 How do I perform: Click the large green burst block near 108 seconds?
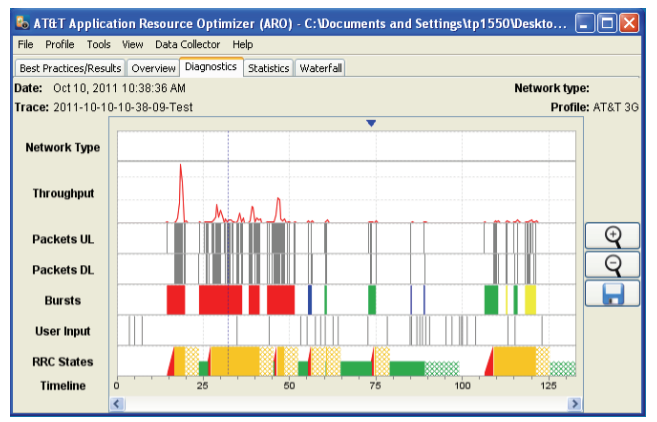[x=491, y=300]
